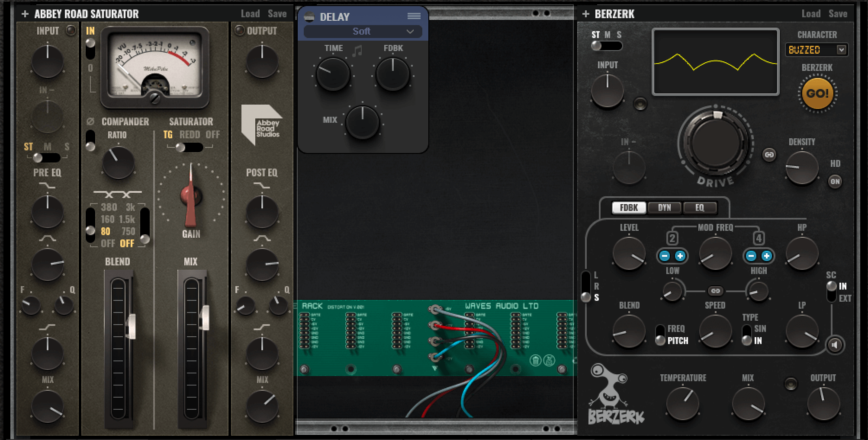Click the Delay Mix knob
The height and width of the screenshot is (440, 868).
(x=363, y=122)
